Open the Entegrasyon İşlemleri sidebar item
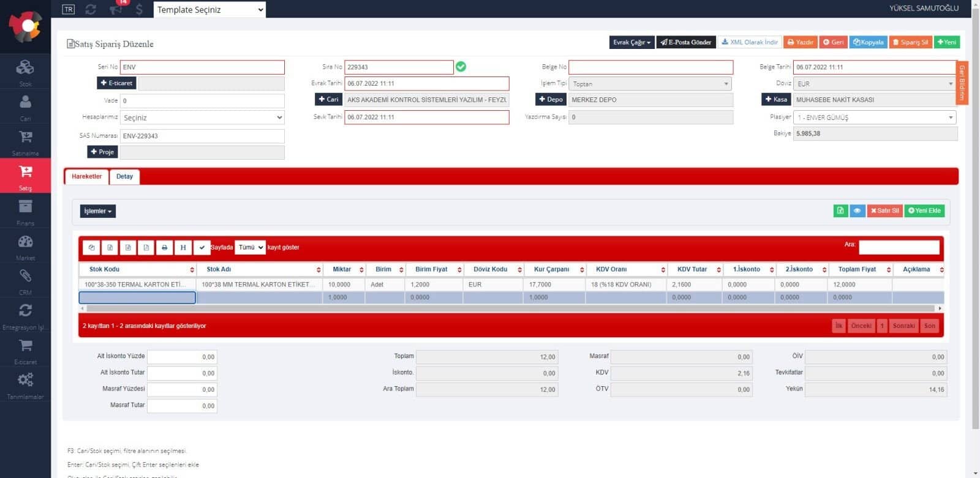Image resolution: width=980 pixels, height=478 pixels. pyautogui.click(x=25, y=316)
